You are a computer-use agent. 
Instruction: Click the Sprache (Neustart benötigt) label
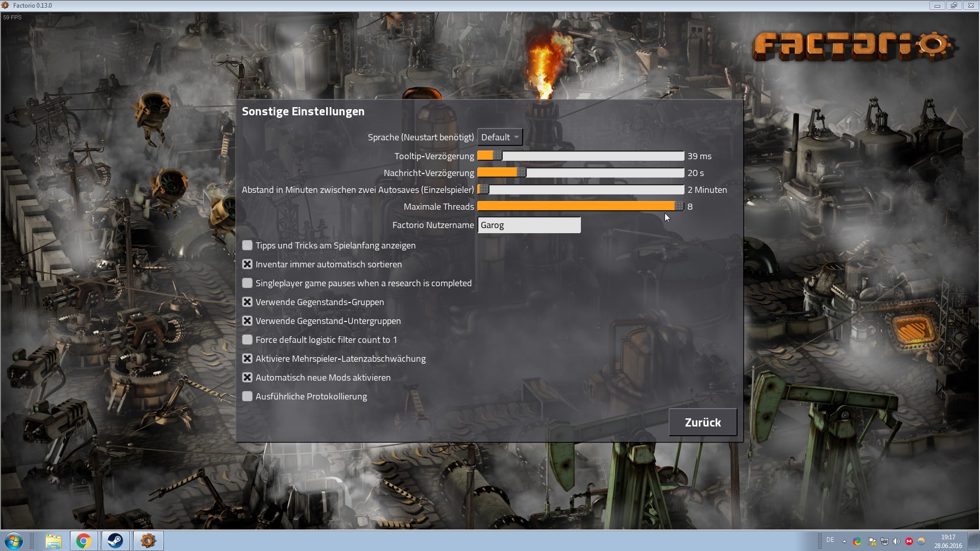(421, 137)
